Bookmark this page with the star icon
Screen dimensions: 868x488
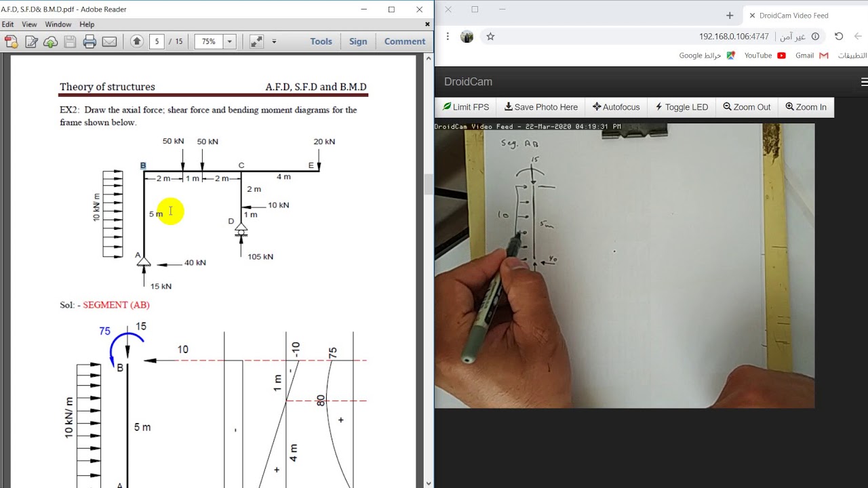tap(490, 37)
